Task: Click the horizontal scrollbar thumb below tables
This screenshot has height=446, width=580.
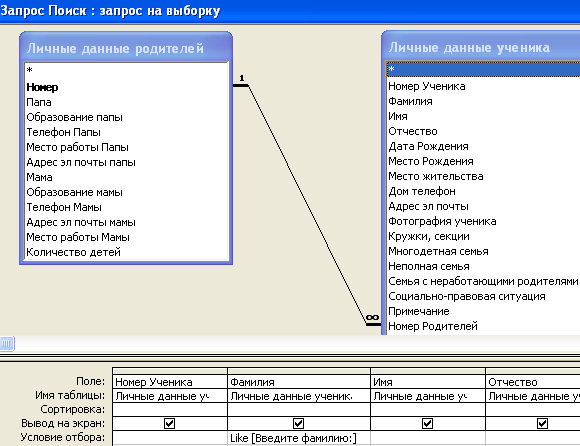Action: [x=7, y=344]
